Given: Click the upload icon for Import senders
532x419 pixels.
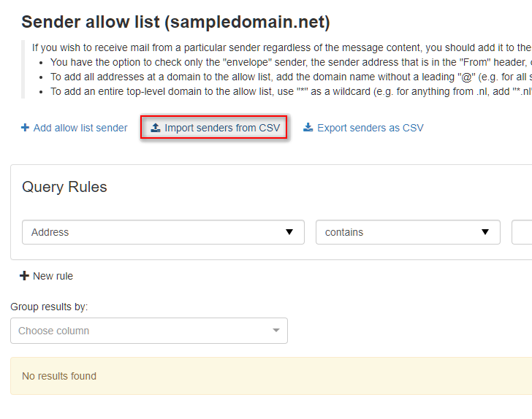Looking at the screenshot, I should click(x=156, y=128).
